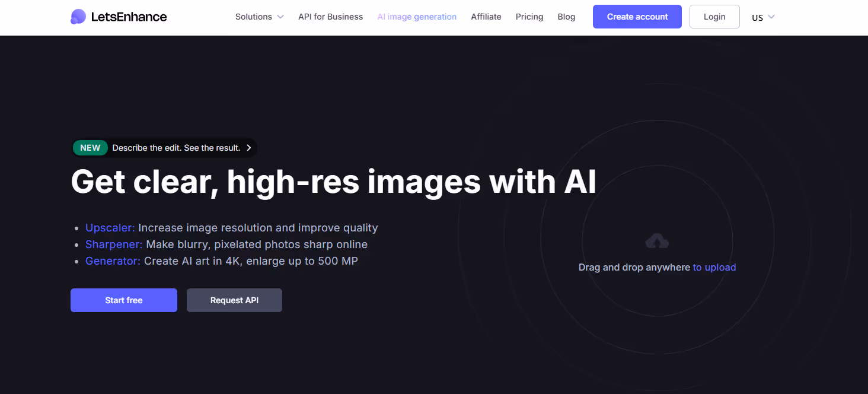Click the 'Get clear, high-res images with AI' heading

333,182
